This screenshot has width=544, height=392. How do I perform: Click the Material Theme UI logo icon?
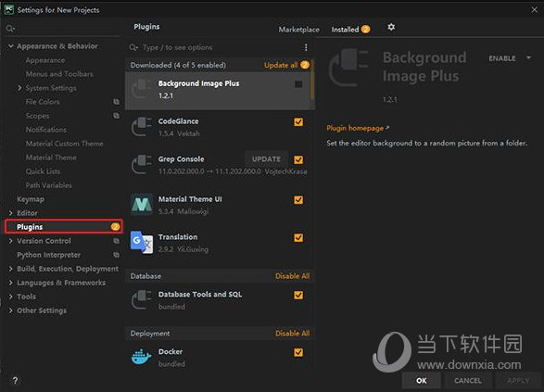(x=142, y=205)
